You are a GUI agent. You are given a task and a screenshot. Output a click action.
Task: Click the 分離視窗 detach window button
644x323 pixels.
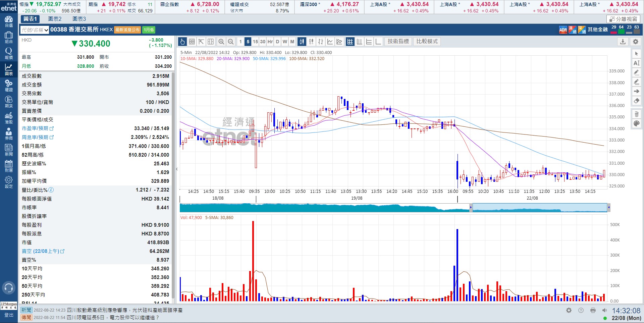[x=623, y=19]
